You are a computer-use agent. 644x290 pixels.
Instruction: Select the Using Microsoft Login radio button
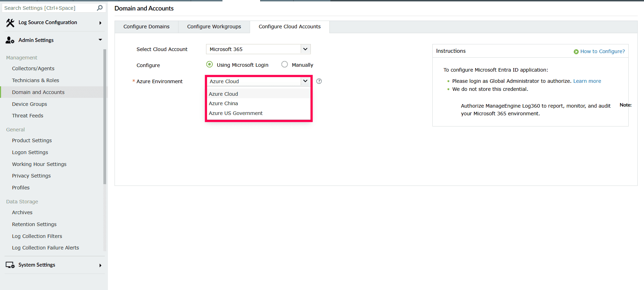coord(210,64)
